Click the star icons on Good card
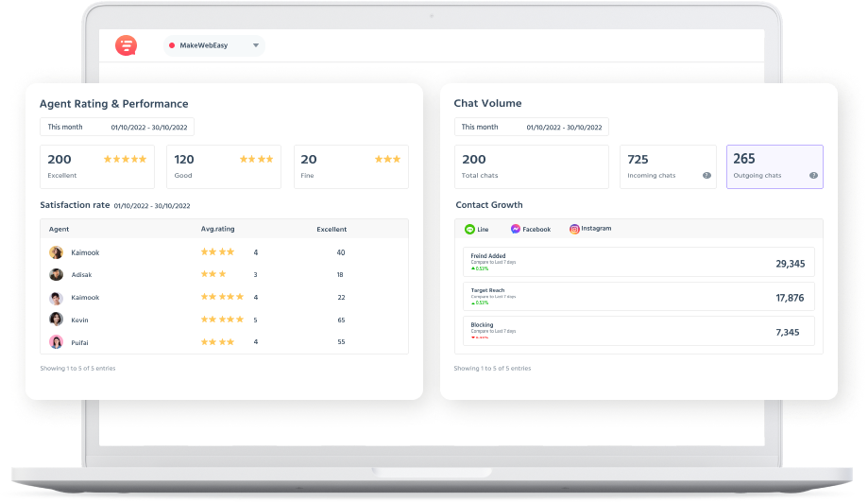 click(x=256, y=159)
